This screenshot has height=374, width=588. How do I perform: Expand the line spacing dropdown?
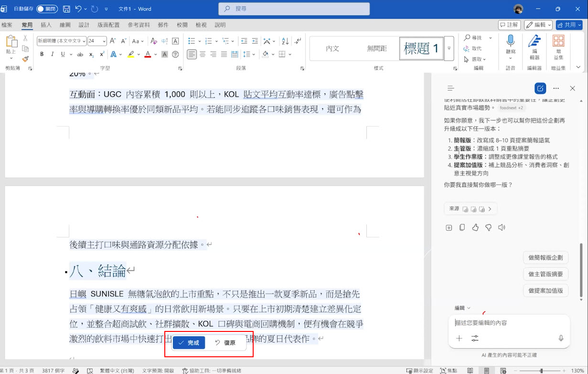[254, 55]
